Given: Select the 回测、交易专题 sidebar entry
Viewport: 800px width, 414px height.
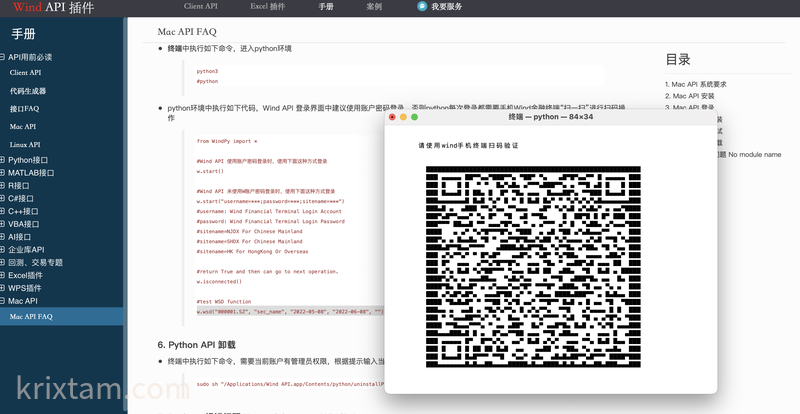Looking at the screenshot, I should pyautogui.click(x=35, y=262).
